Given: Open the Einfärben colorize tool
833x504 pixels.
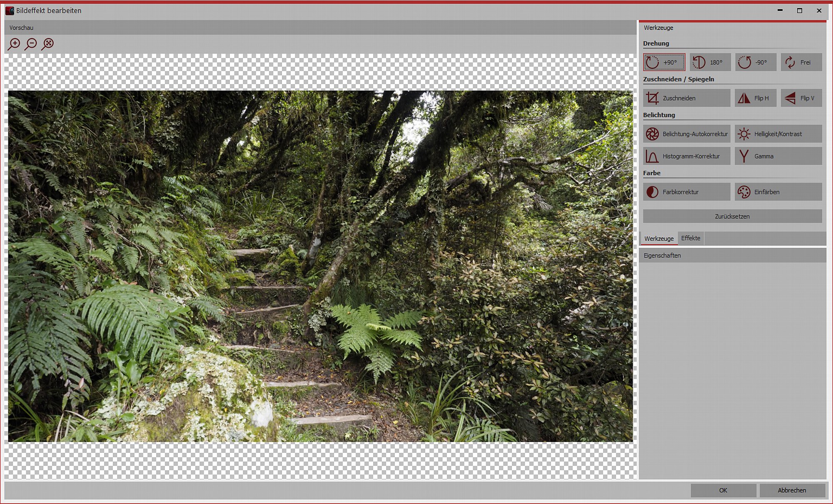Looking at the screenshot, I should (778, 192).
